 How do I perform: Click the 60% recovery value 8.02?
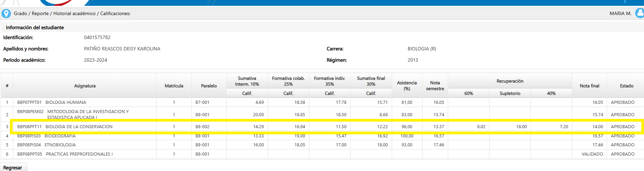(481, 126)
